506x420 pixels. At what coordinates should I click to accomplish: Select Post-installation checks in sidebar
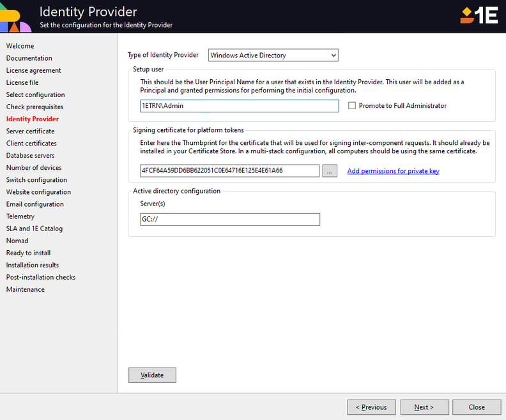point(41,277)
